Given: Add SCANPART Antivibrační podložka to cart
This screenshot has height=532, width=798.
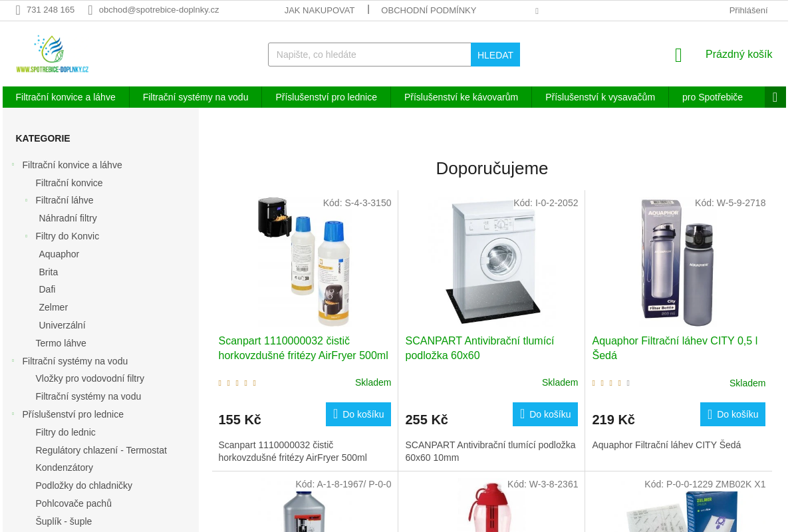Looking at the screenshot, I should (545, 414).
